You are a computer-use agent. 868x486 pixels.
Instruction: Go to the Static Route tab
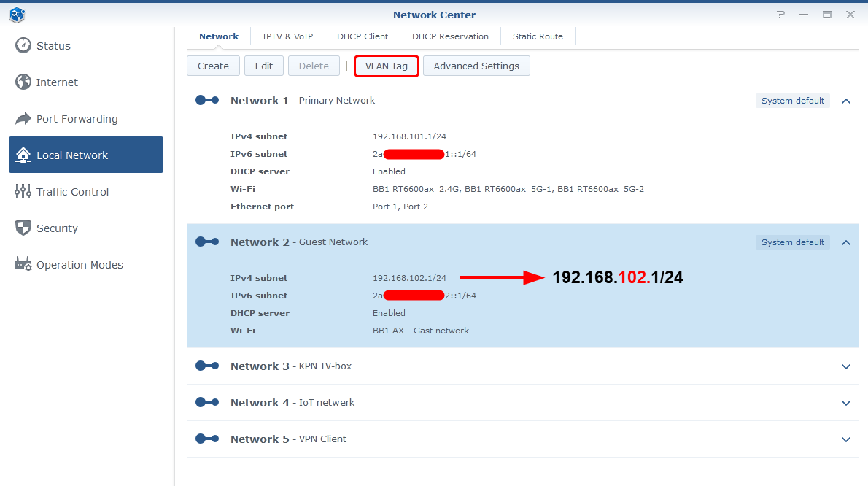click(x=538, y=36)
